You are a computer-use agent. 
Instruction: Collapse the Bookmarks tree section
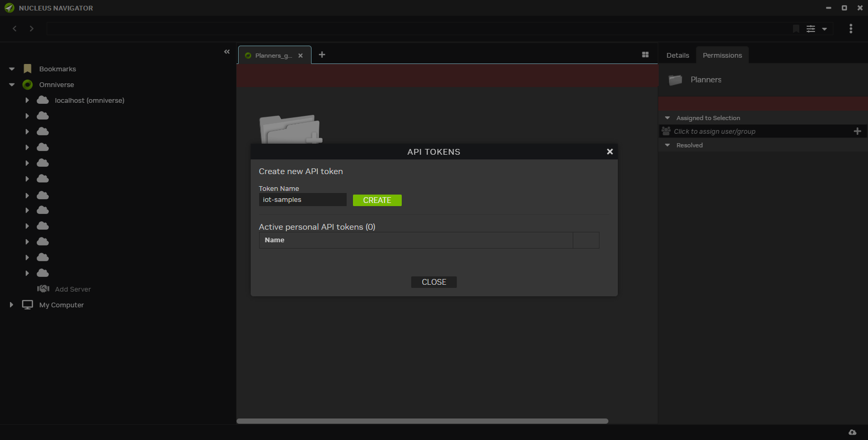click(x=12, y=69)
